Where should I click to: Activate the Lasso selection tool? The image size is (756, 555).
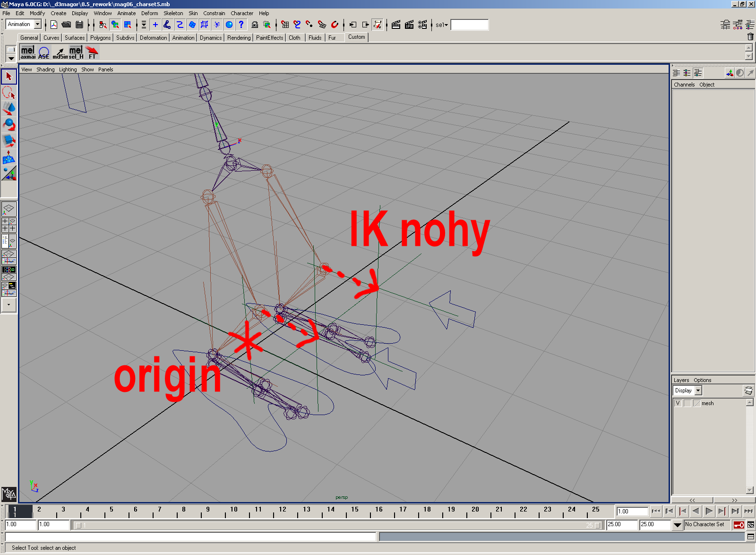9,92
